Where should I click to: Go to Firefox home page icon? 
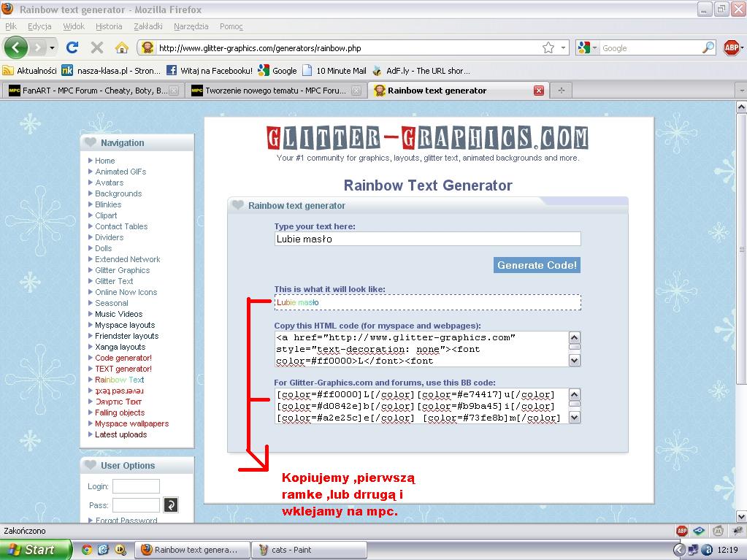121,47
